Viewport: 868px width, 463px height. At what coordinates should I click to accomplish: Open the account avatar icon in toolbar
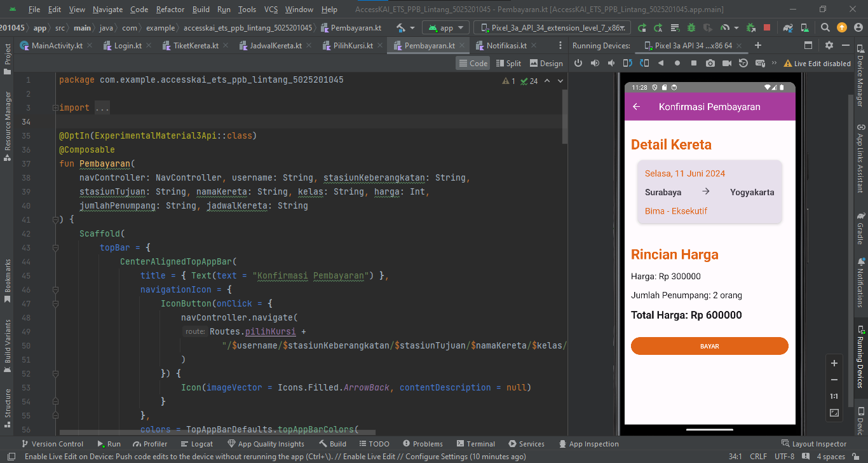858,28
